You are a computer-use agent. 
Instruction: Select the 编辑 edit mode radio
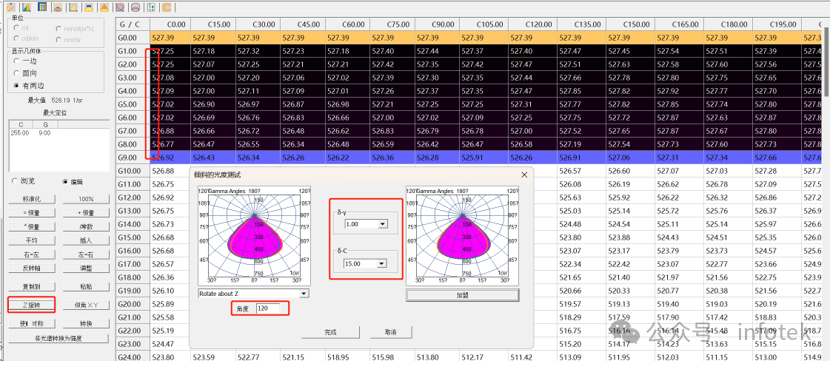coord(66,181)
